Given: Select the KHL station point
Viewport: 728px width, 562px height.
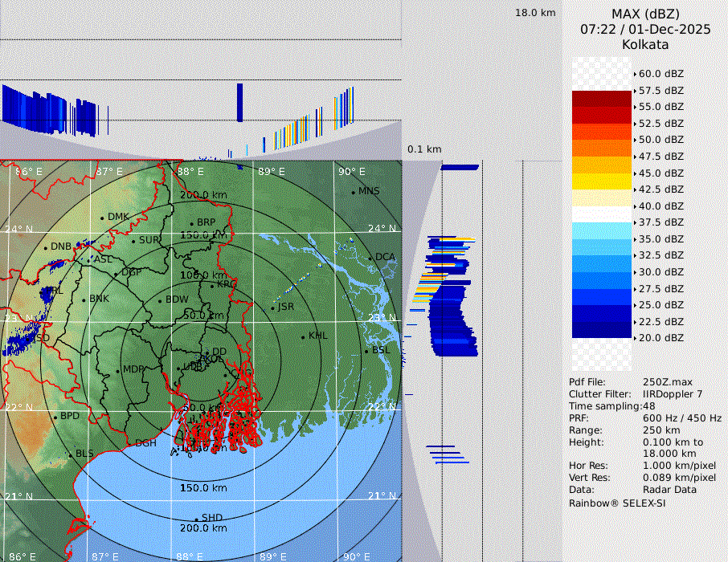Looking at the screenshot, I should tap(303, 336).
